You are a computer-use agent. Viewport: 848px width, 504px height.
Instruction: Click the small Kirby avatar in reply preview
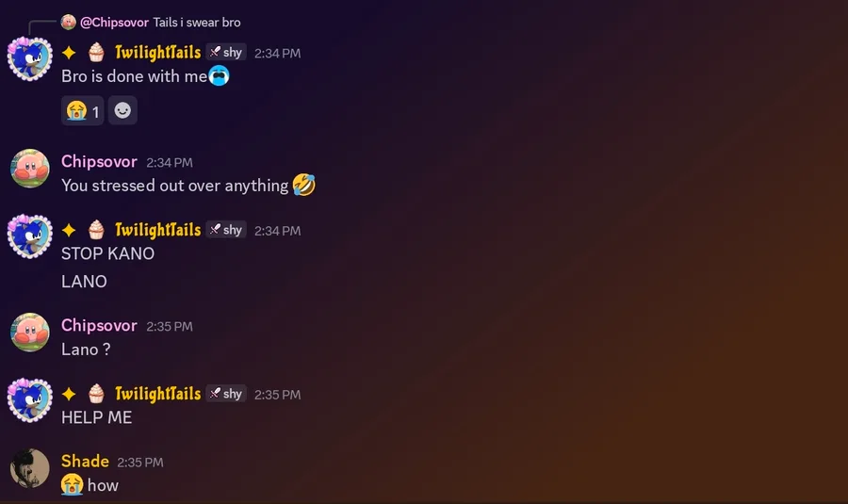click(x=68, y=23)
